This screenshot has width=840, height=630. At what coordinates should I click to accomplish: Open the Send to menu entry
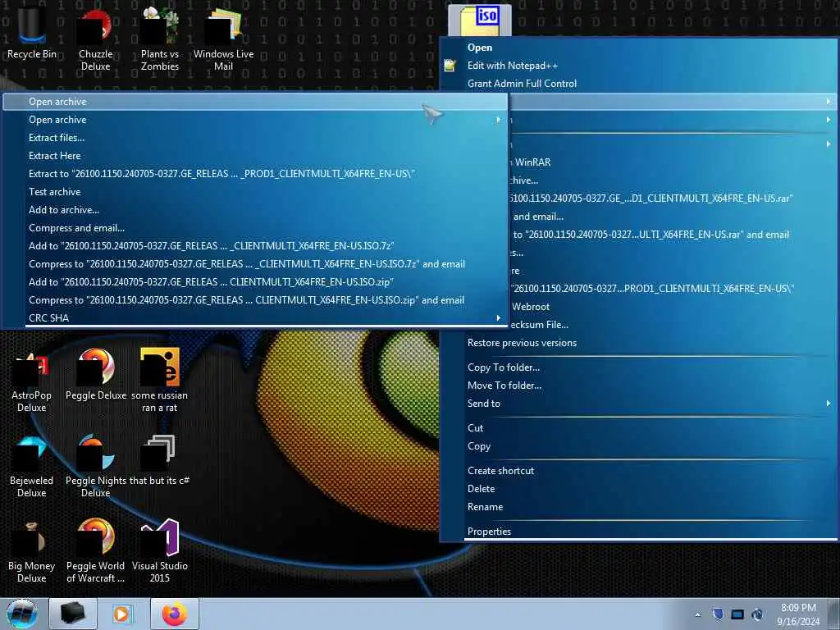(638, 404)
